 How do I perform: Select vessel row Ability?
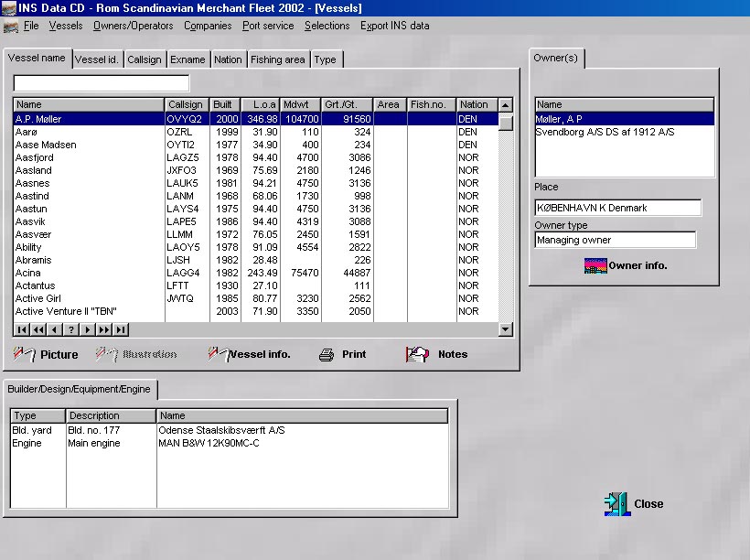[x=256, y=247]
